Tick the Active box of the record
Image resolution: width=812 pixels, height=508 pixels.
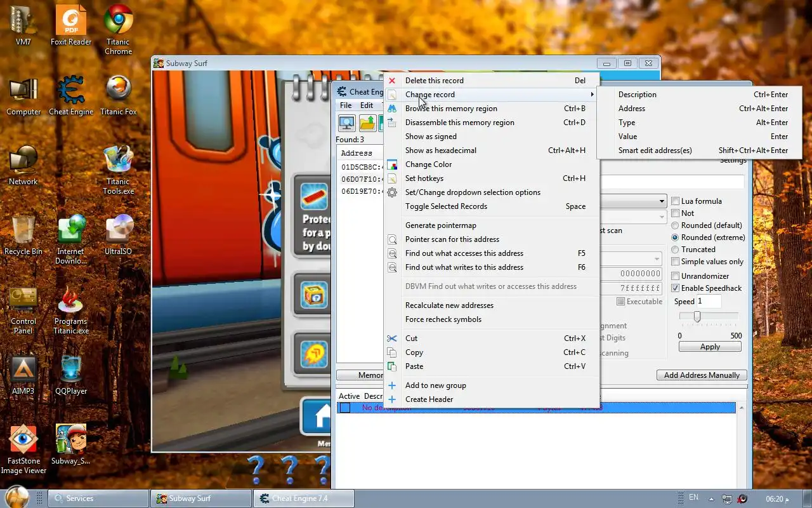[x=345, y=408]
